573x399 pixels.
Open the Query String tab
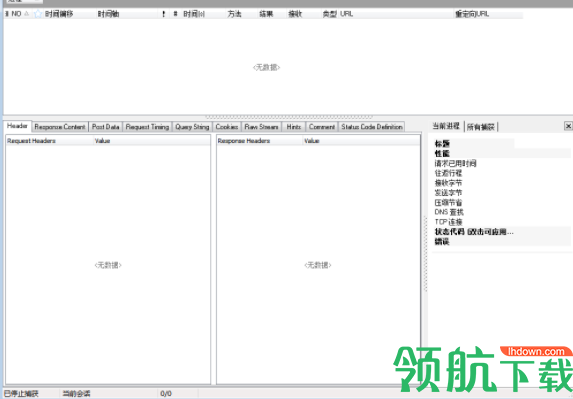tap(192, 127)
